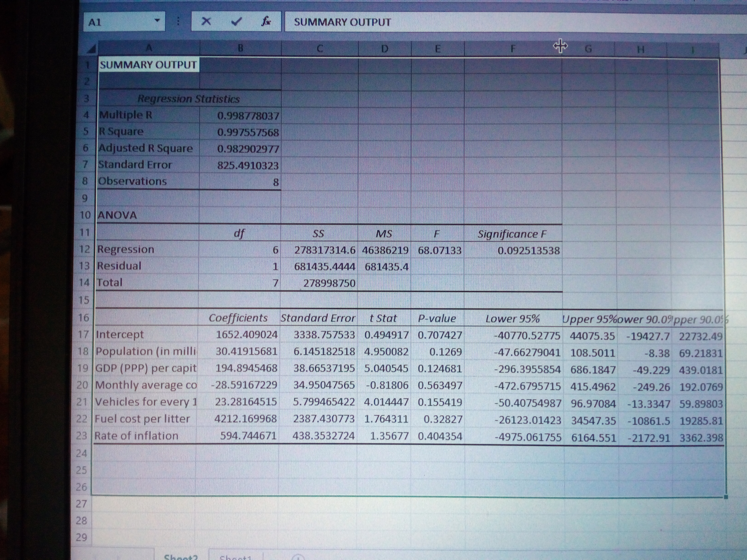Select column G header

click(x=588, y=49)
